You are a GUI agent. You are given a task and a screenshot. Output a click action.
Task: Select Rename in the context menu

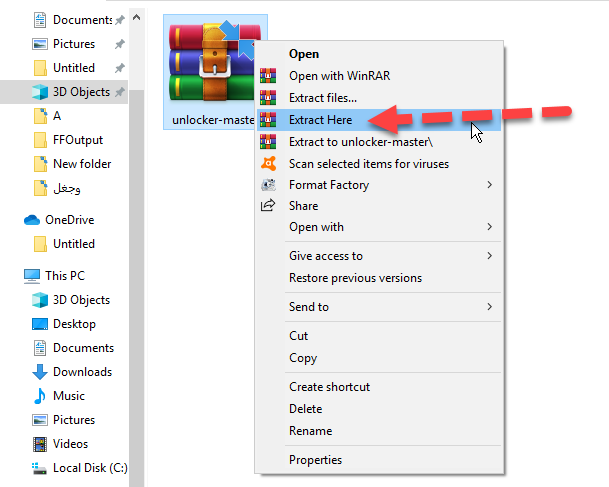[309, 431]
